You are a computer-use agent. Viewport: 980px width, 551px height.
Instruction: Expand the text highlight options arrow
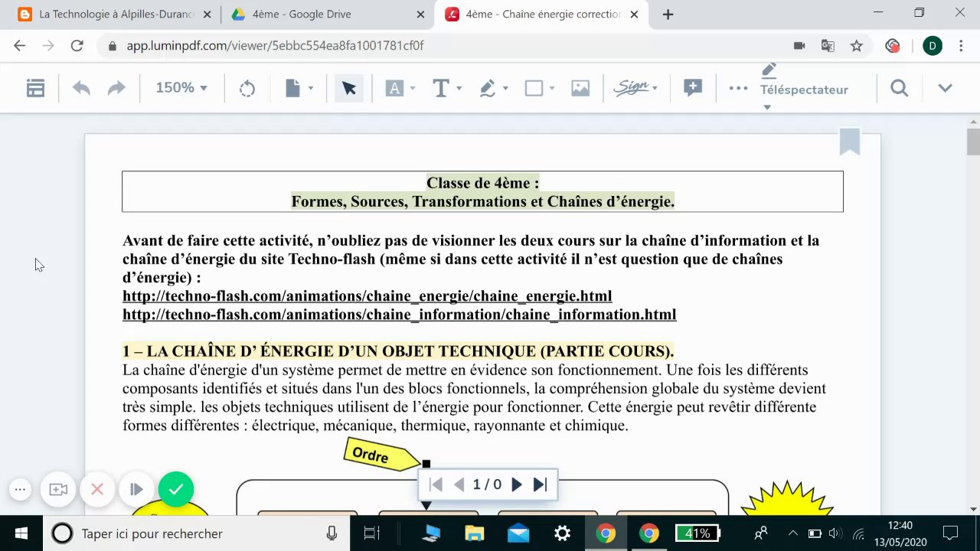click(x=413, y=89)
